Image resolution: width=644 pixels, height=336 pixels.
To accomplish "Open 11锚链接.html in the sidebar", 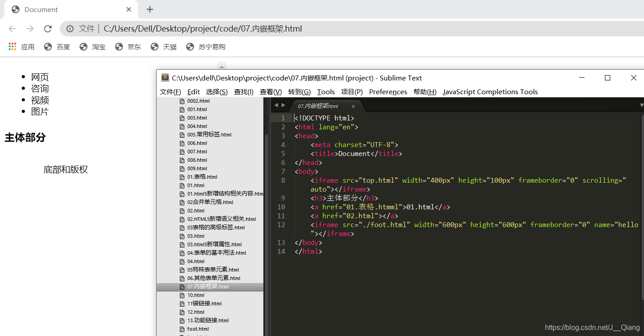I will pyautogui.click(x=204, y=304).
